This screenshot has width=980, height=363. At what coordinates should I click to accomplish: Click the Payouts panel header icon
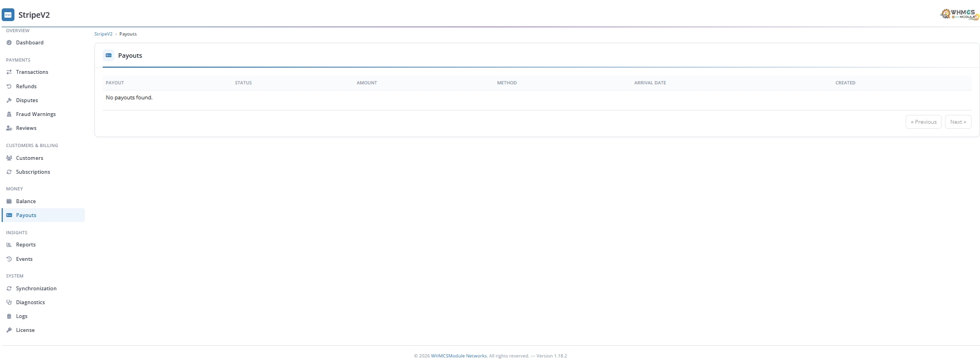coord(109,56)
